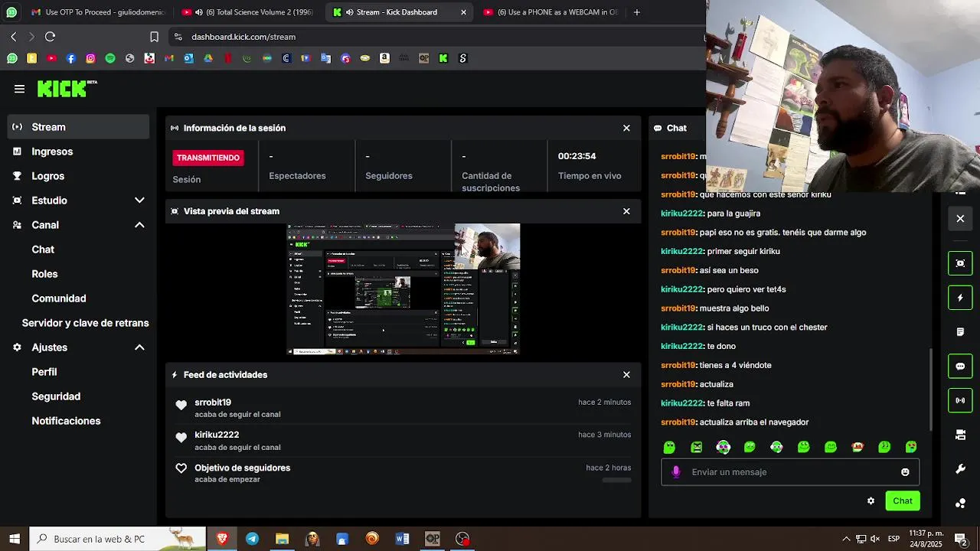Screen dimensions: 980x551
Task: Click the wrench tools icon in right rail
Action: click(x=960, y=469)
